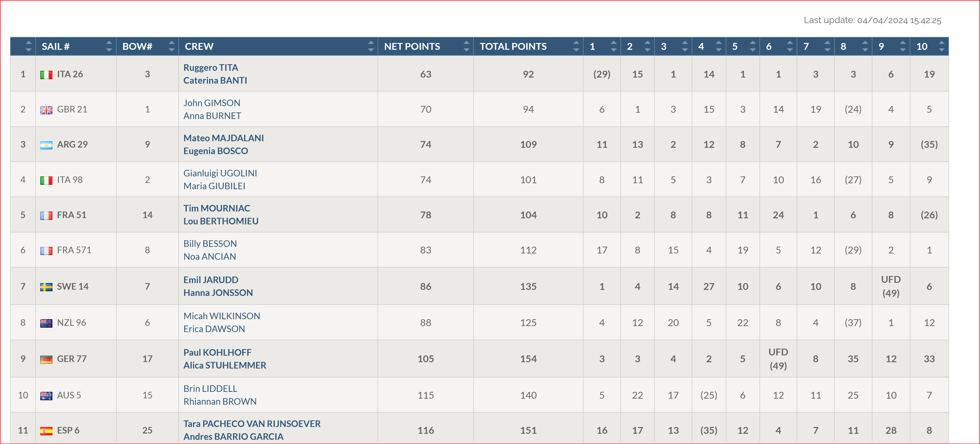Click the New Zealand flag beside NZL 96
980x444 pixels.
point(46,323)
